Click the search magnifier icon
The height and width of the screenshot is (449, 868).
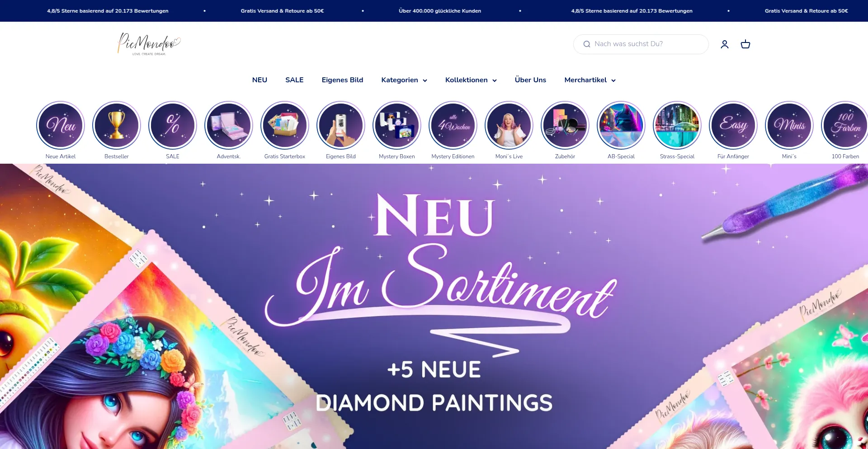(587, 44)
